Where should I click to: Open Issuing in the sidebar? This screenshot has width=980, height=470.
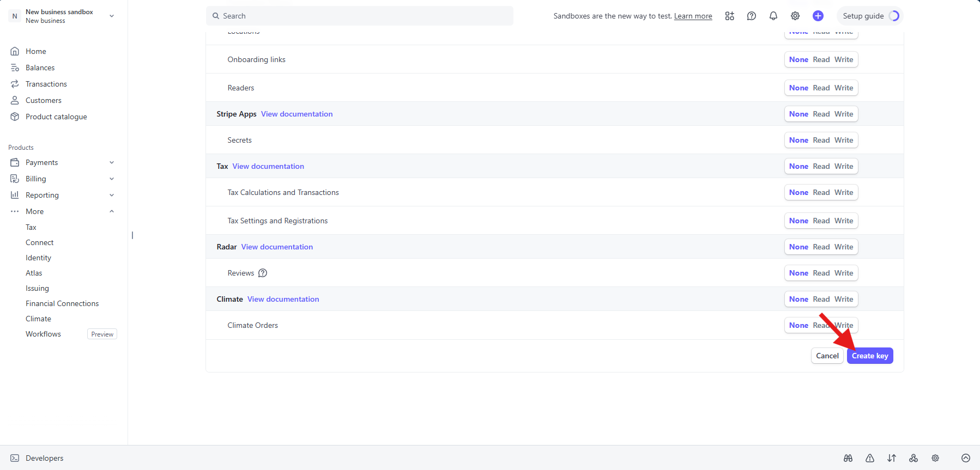pos(37,288)
